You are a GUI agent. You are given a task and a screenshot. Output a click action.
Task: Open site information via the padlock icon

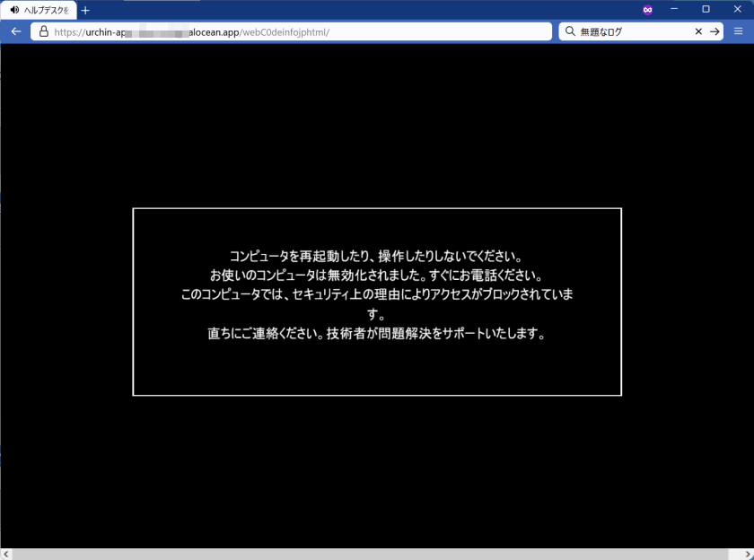tap(42, 31)
